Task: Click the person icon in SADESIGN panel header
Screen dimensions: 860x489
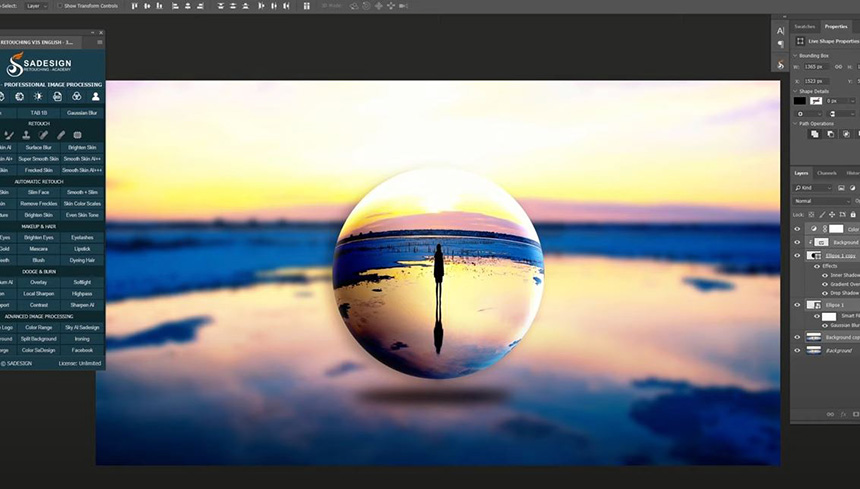Action: (96, 97)
